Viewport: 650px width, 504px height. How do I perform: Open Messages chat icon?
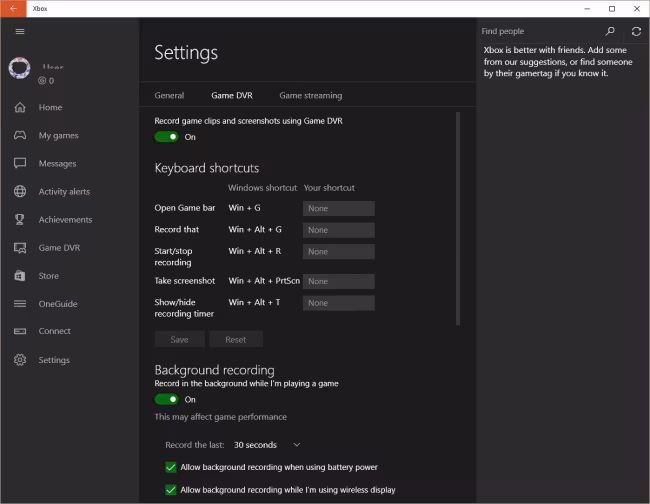tap(20, 163)
